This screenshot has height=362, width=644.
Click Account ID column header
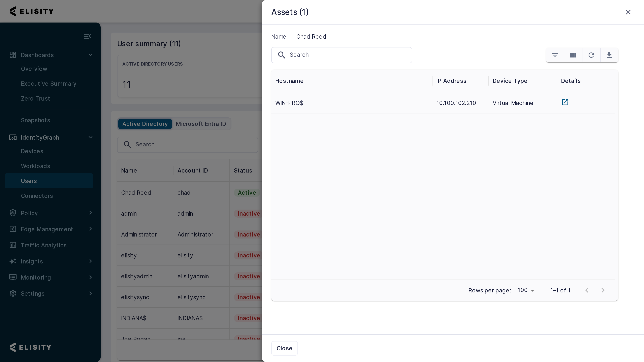point(193,171)
